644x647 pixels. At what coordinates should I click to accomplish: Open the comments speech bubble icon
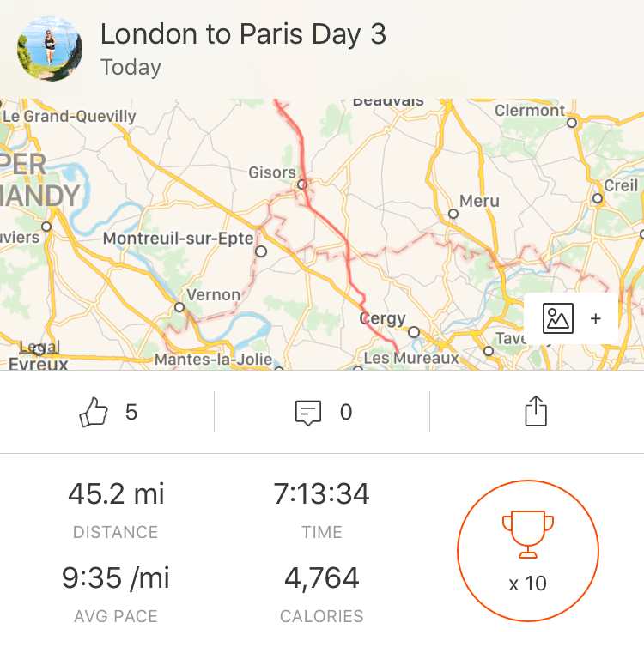(308, 412)
